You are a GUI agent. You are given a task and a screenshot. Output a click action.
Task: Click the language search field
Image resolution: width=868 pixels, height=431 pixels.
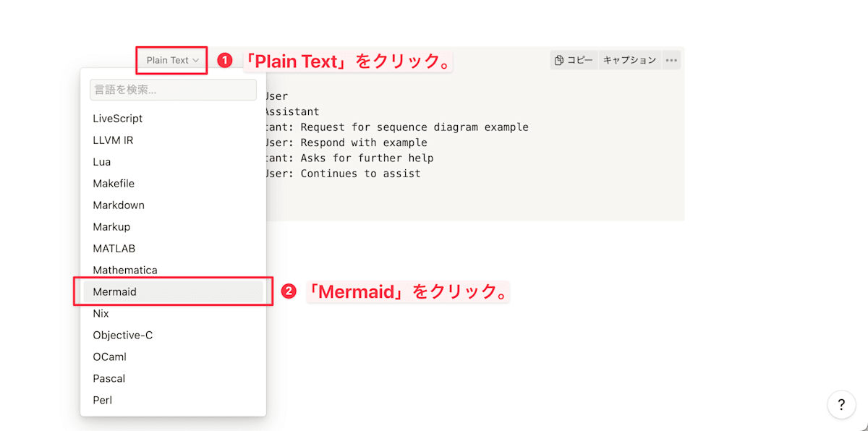pos(173,90)
